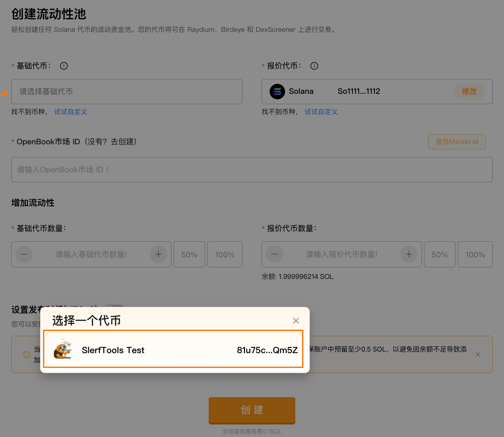Click the So1111...1112 address text

click(359, 91)
